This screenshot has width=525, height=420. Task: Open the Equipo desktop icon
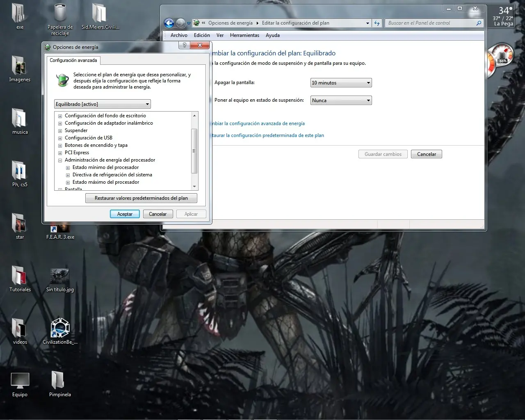20,384
